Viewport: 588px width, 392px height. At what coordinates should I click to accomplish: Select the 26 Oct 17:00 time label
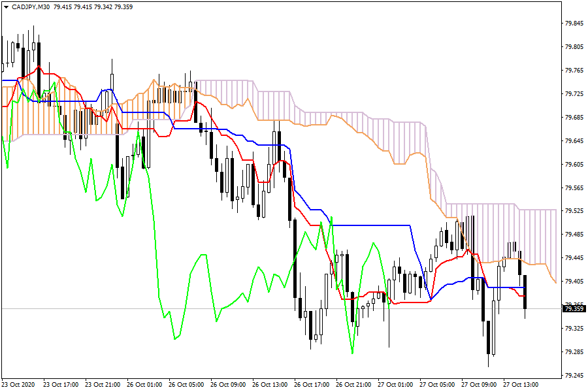coord(313,385)
